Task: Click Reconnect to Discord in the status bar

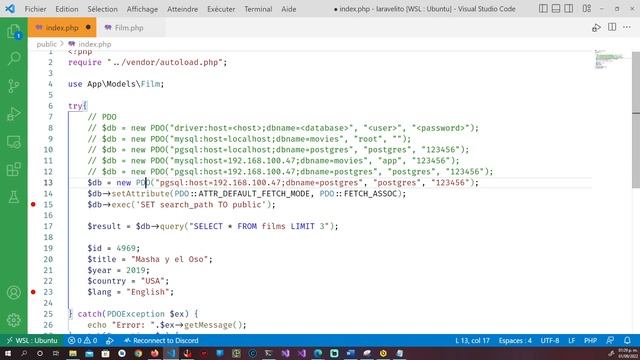Action: pyautogui.click(x=161, y=340)
